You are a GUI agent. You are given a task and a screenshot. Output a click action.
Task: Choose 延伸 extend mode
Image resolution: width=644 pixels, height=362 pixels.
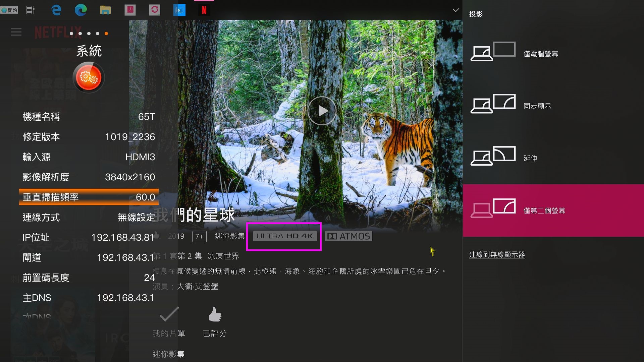pos(553,158)
